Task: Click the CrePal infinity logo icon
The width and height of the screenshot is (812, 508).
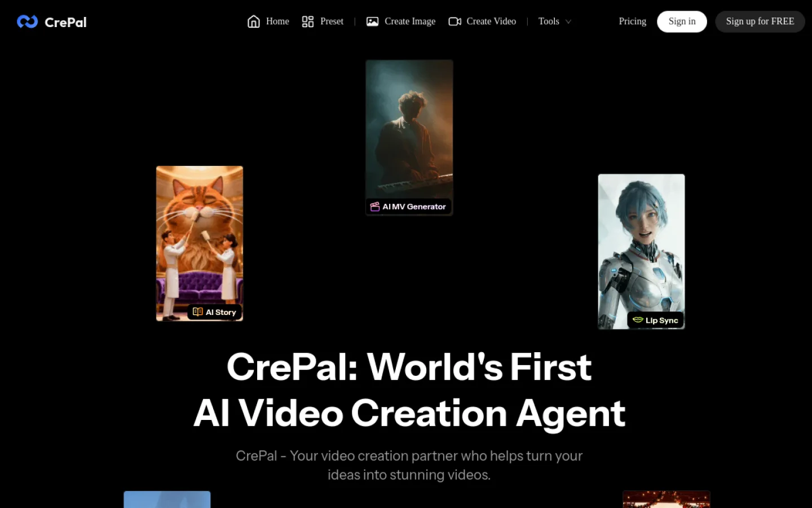Action: click(27, 21)
